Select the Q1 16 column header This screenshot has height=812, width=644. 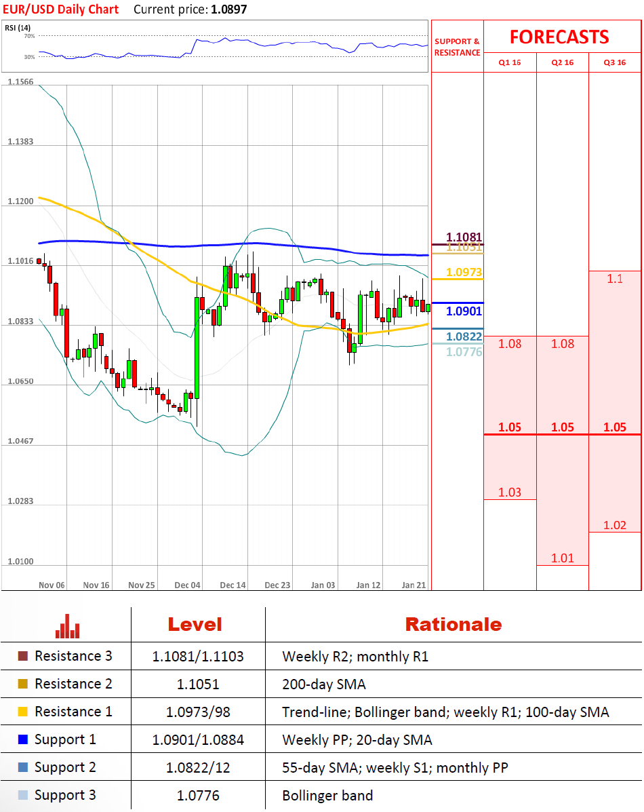coord(509,62)
